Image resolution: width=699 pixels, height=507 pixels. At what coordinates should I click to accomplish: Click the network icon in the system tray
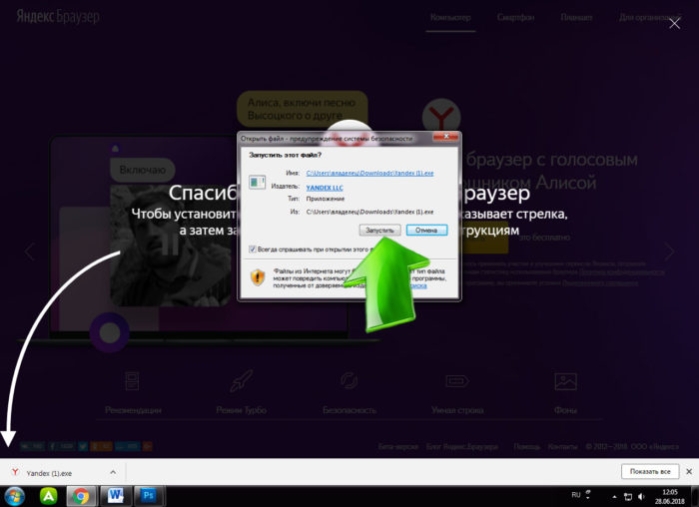pos(628,496)
